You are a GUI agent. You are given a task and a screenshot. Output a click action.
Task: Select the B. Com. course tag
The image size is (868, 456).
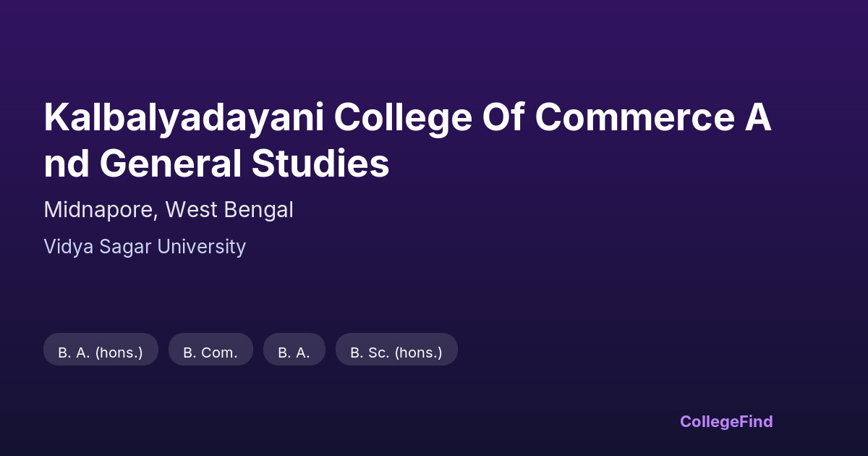pyautogui.click(x=210, y=352)
